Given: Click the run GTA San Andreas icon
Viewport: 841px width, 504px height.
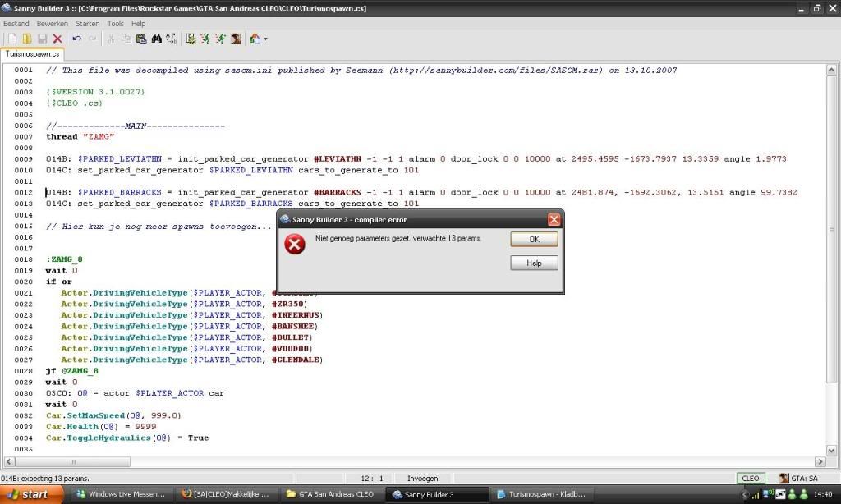Looking at the screenshot, I should point(236,39).
